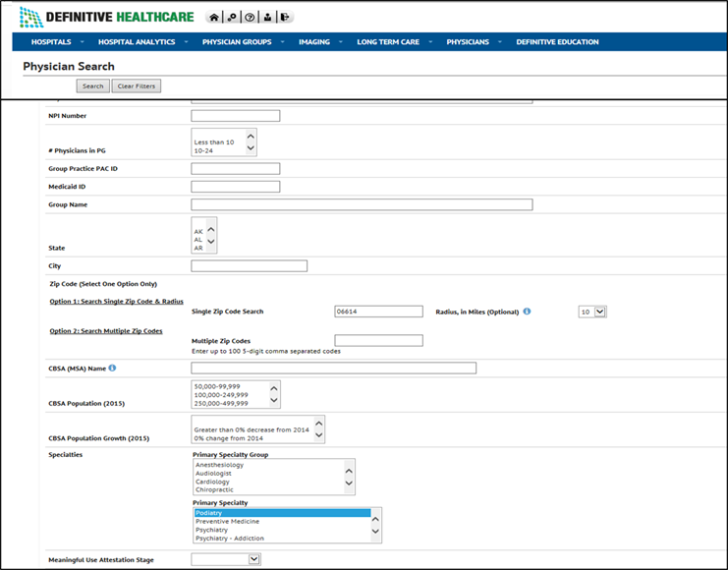This screenshot has height=570, width=728.
Task: Click up arrow in Primary Specialty list
Action: pos(375,519)
